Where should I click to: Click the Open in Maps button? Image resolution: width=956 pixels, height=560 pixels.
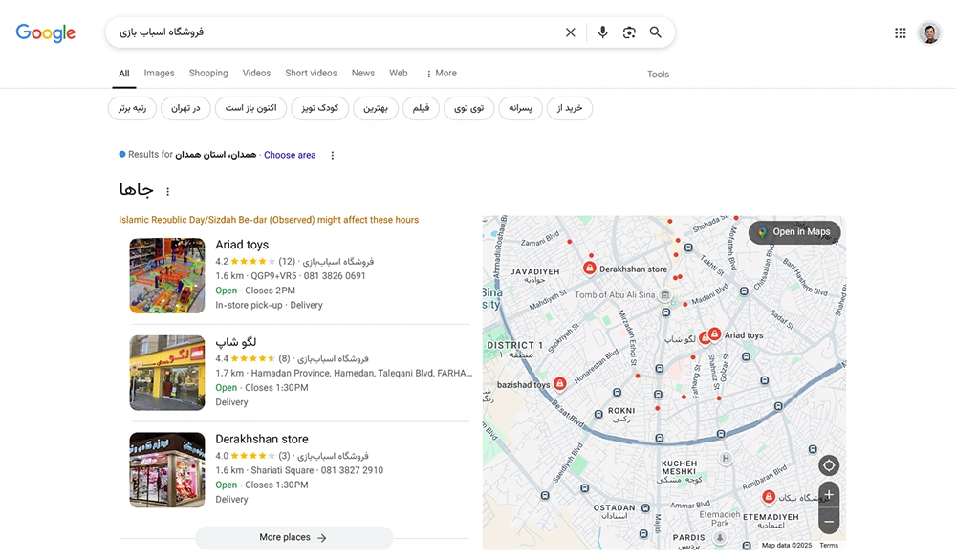[x=794, y=232]
